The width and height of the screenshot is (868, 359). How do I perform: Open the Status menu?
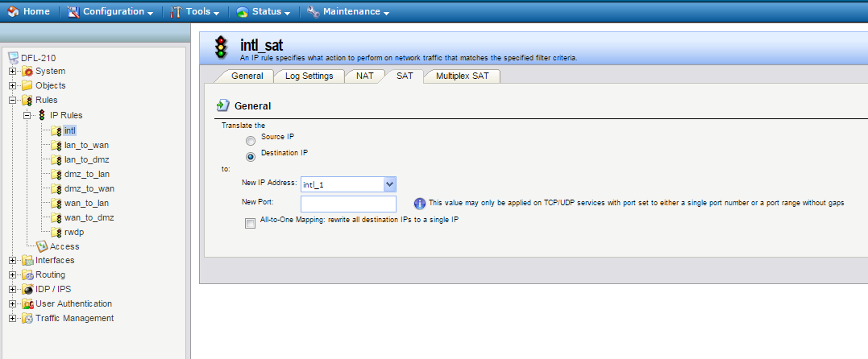(263, 11)
